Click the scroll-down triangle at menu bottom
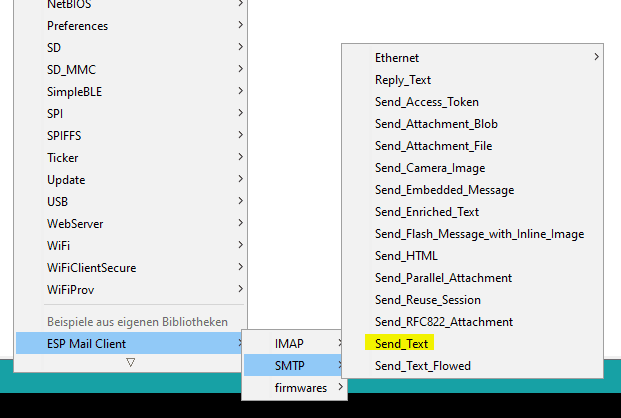Image resolution: width=621 pixels, height=418 pixels. (x=130, y=362)
